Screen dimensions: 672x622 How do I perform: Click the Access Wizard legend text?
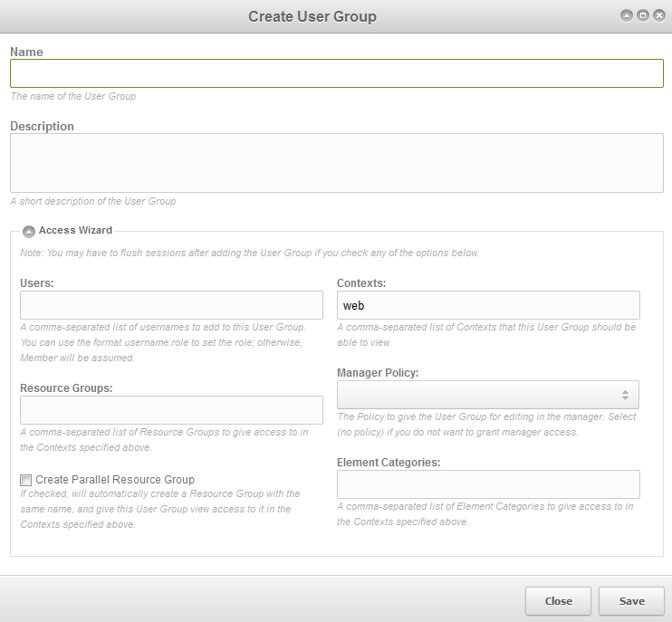tap(75, 231)
